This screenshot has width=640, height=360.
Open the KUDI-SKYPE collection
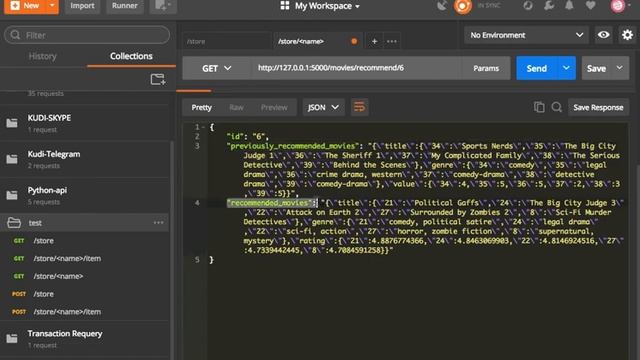[85, 123]
